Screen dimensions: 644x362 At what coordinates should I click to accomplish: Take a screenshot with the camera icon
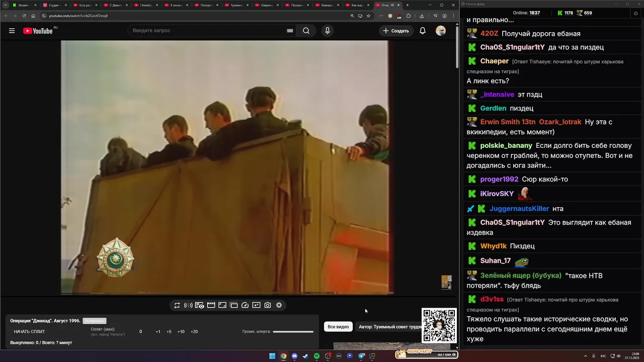click(268, 305)
